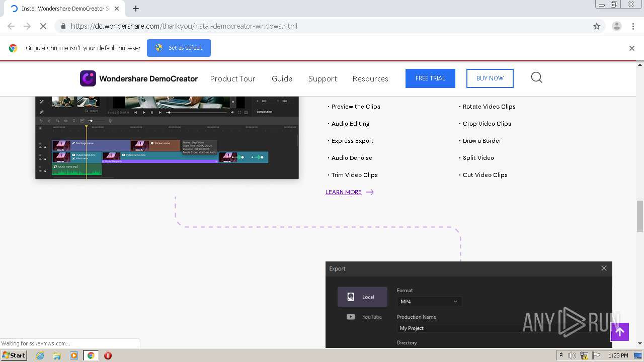Click the page vertical scrollbar thumb
Image resolution: width=644 pixels, height=362 pixels.
640,216
